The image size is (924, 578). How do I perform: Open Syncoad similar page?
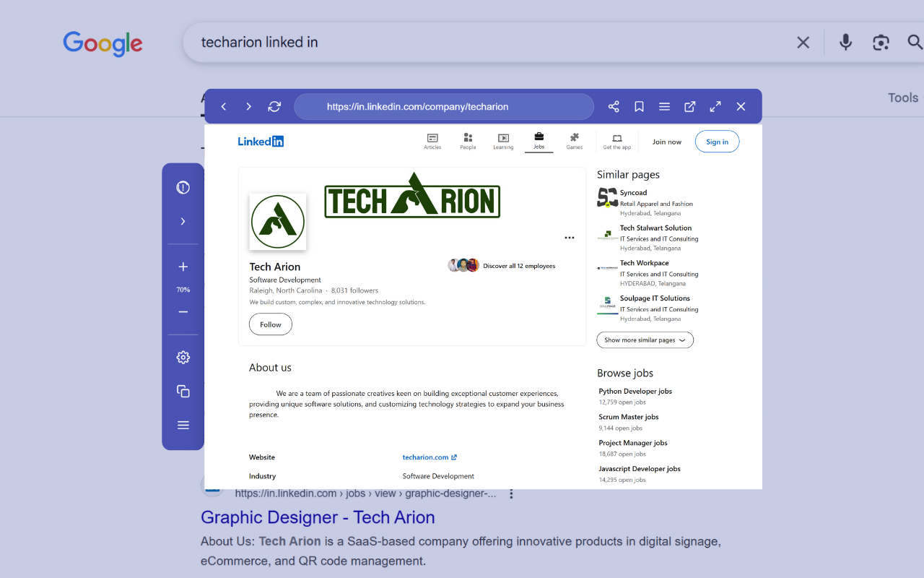point(633,193)
